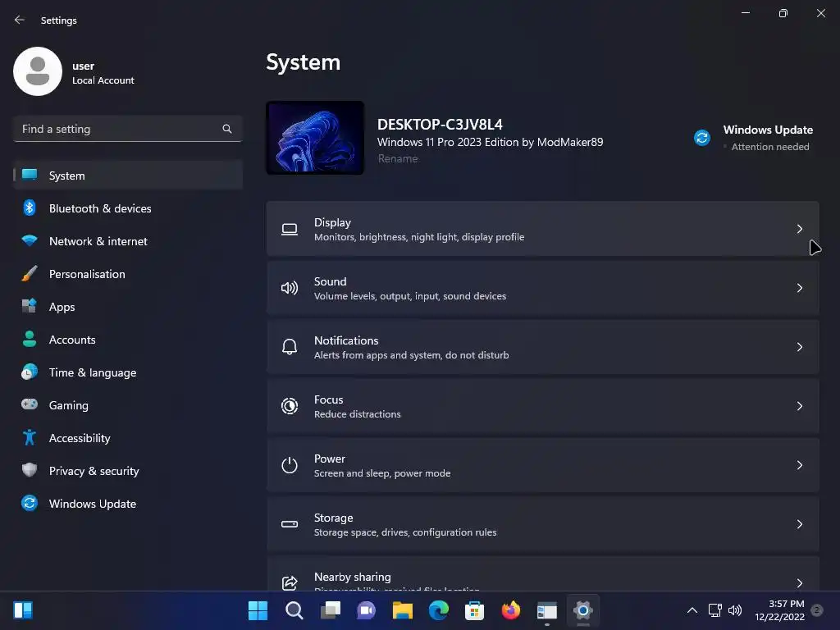Click the Nearby sharing share icon
Screen dimensions: 840x630
[290, 582]
